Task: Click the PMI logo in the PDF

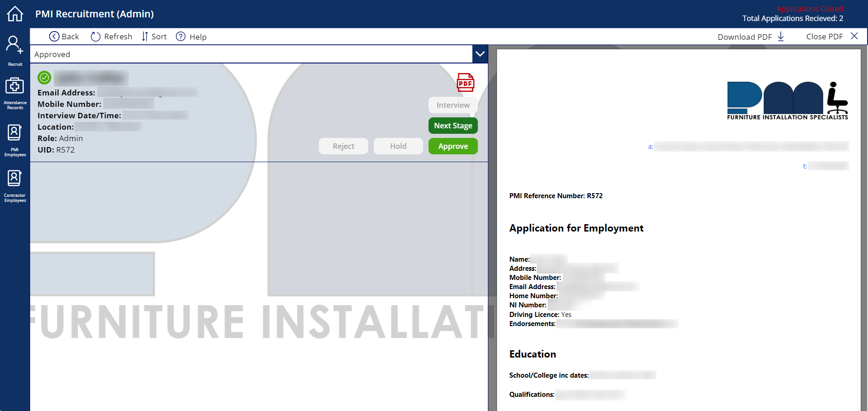Action: pos(788,100)
